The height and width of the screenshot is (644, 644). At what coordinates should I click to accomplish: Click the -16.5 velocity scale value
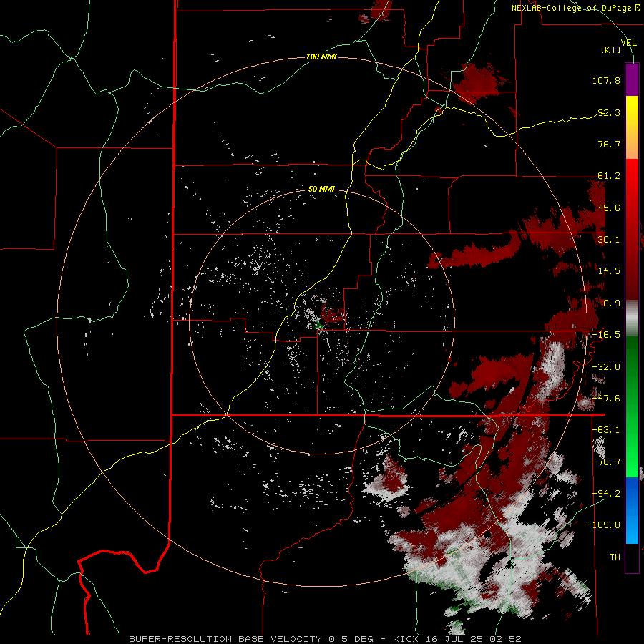point(606,335)
